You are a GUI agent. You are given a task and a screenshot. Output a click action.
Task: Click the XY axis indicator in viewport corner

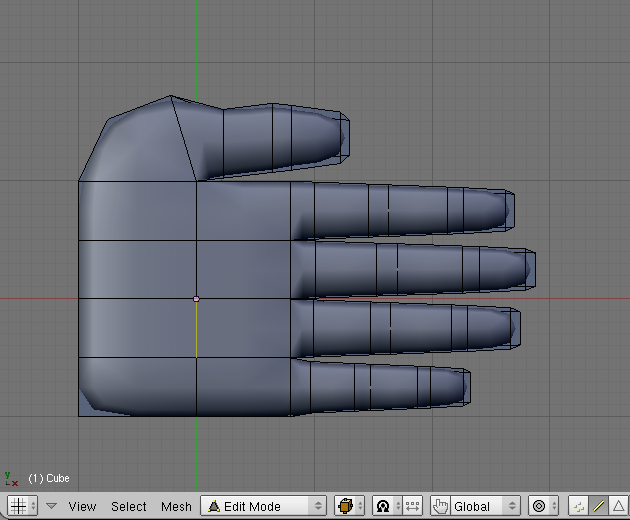(11, 479)
